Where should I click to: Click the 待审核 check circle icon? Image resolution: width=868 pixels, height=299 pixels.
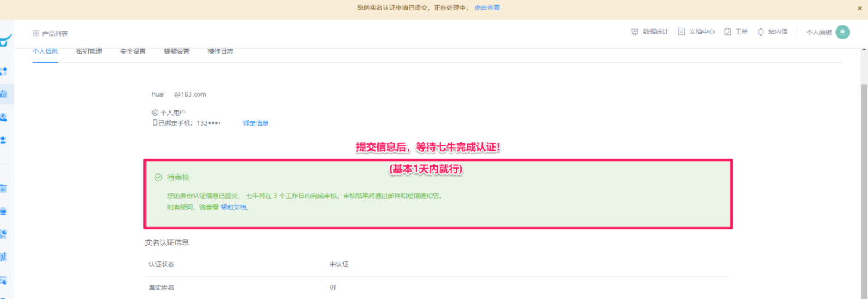[158, 177]
